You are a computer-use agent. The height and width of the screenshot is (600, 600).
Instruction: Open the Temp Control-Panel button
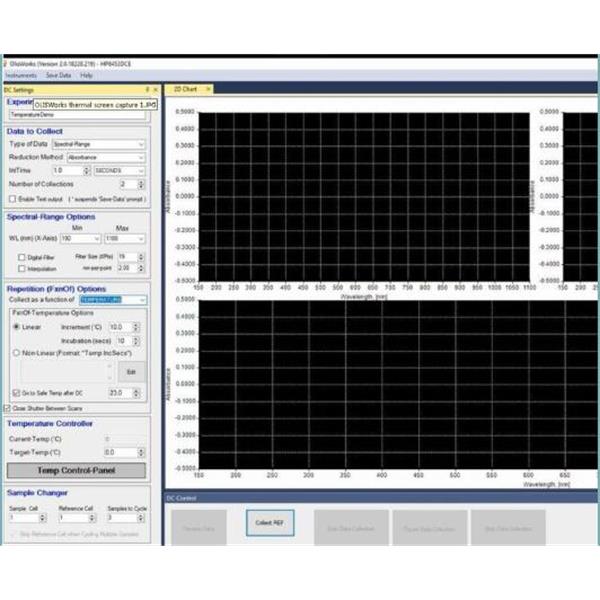(x=77, y=471)
